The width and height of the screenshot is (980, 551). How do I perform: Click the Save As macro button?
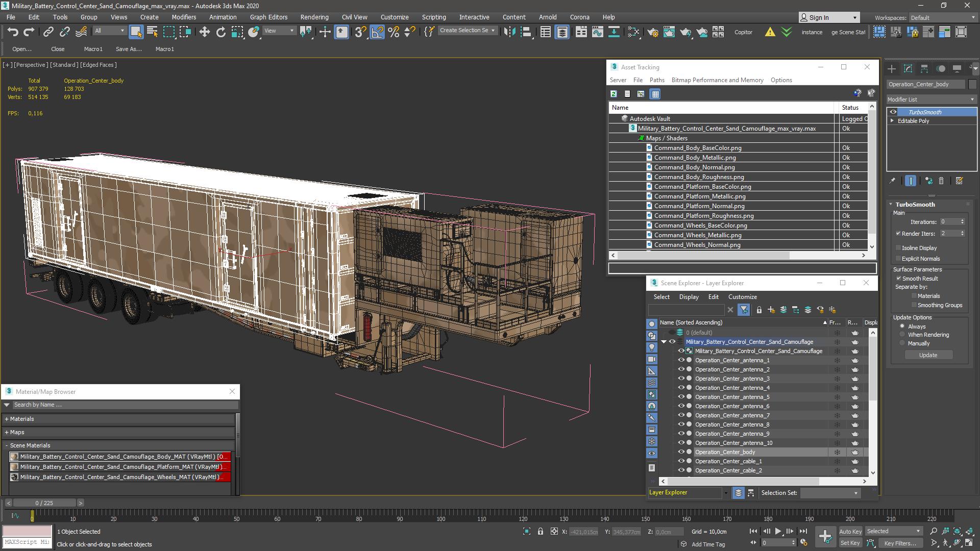pyautogui.click(x=129, y=49)
